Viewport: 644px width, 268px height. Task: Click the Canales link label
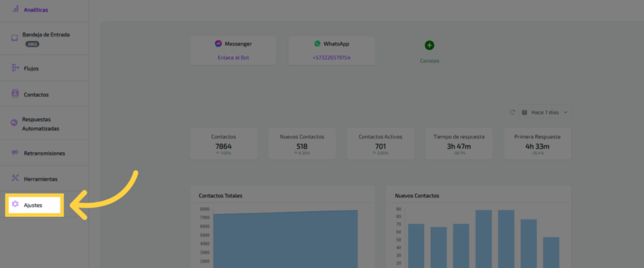[x=429, y=61]
